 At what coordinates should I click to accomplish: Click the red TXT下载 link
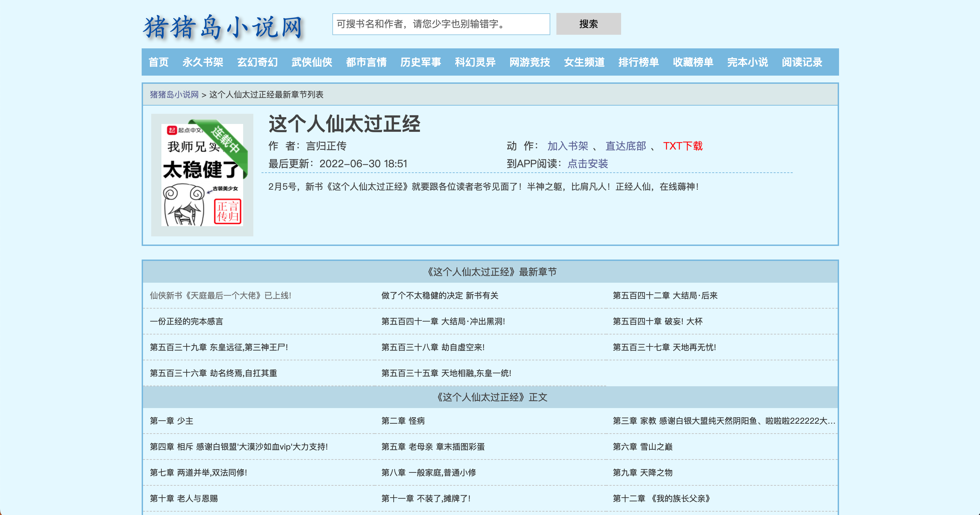[682, 146]
